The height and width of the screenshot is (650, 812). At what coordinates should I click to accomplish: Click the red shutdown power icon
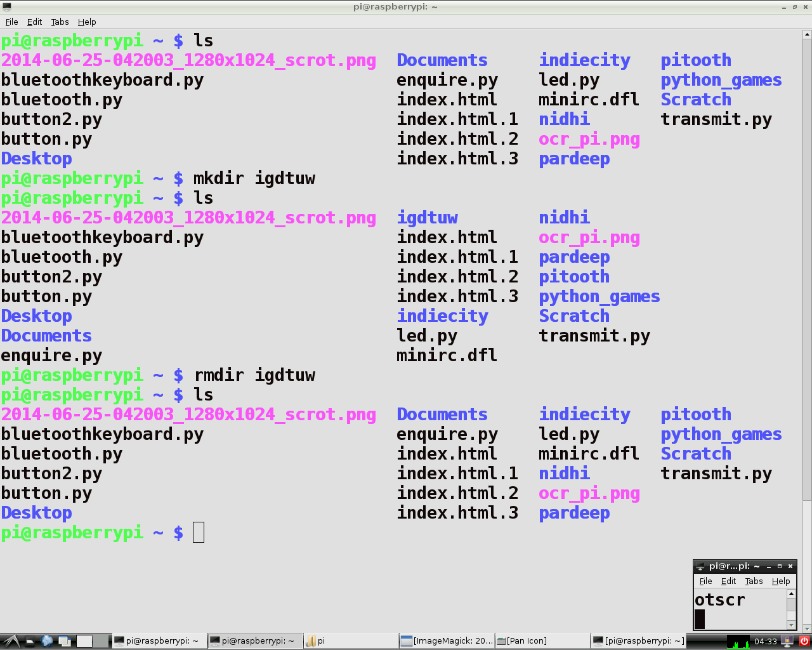(804, 641)
